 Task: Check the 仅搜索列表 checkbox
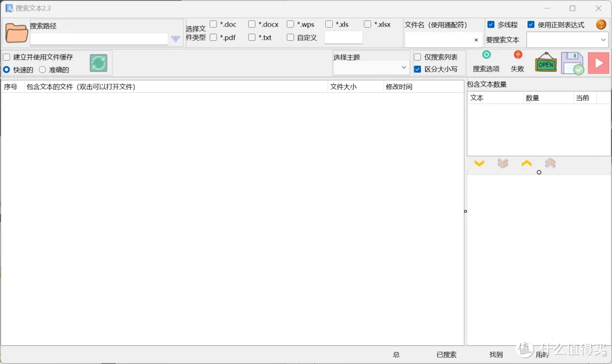[x=418, y=57]
